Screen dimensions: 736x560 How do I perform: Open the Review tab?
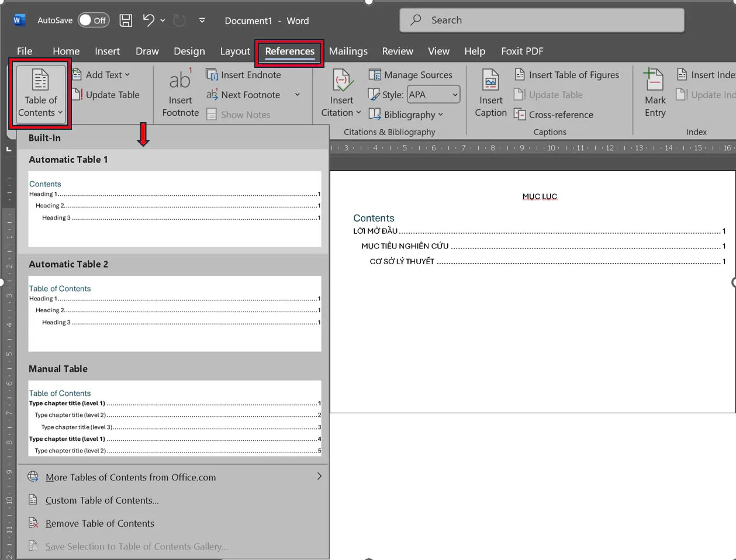(398, 51)
